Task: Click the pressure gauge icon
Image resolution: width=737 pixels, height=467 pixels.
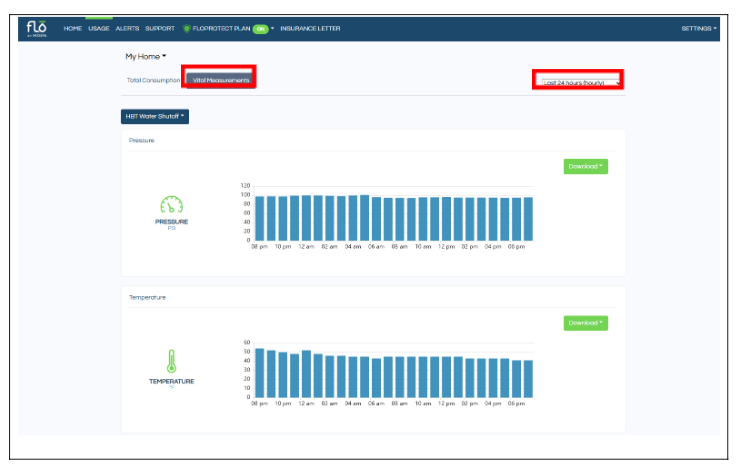Action: click(x=172, y=204)
